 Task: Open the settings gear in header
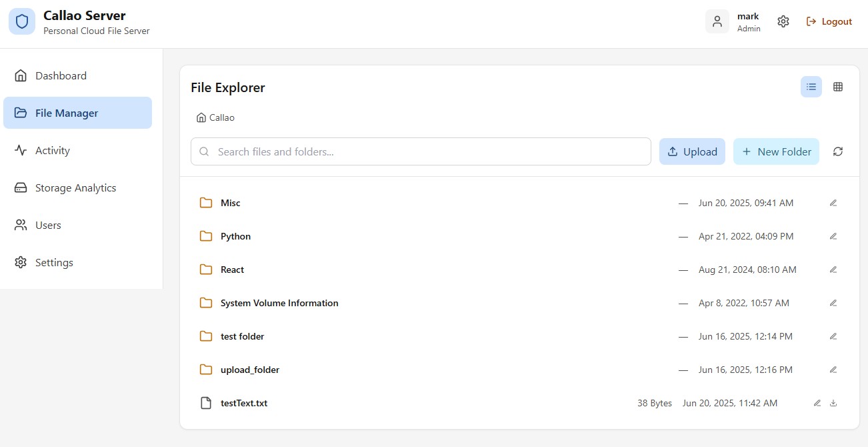[x=783, y=21]
